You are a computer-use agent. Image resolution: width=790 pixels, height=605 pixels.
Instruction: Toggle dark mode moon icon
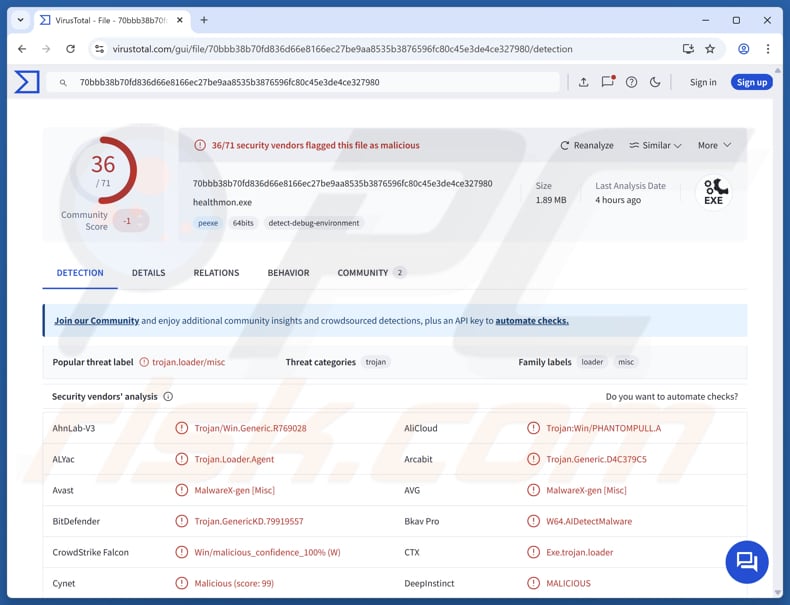[655, 82]
